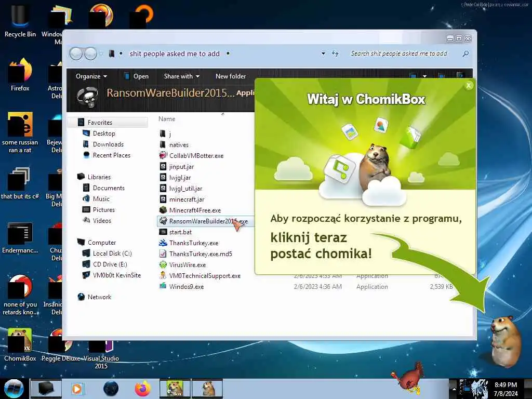Viewport: 532px width, 399px height.
Task: Click the 'shit people asked me to add' breadcrumb
Action: click(x=175, y=54)
